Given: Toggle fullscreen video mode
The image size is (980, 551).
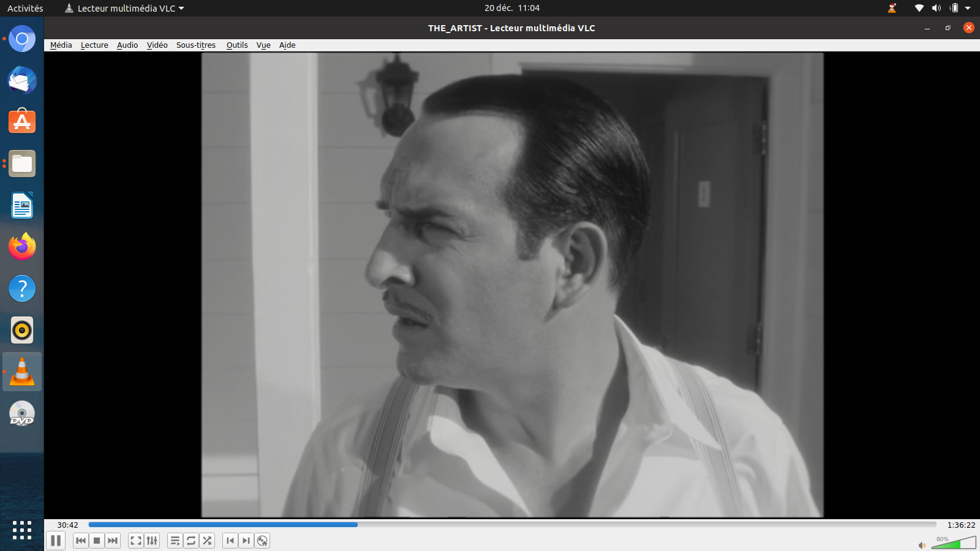Looking at the screenshot, I should pyautogui.click(x=136, y=541).
